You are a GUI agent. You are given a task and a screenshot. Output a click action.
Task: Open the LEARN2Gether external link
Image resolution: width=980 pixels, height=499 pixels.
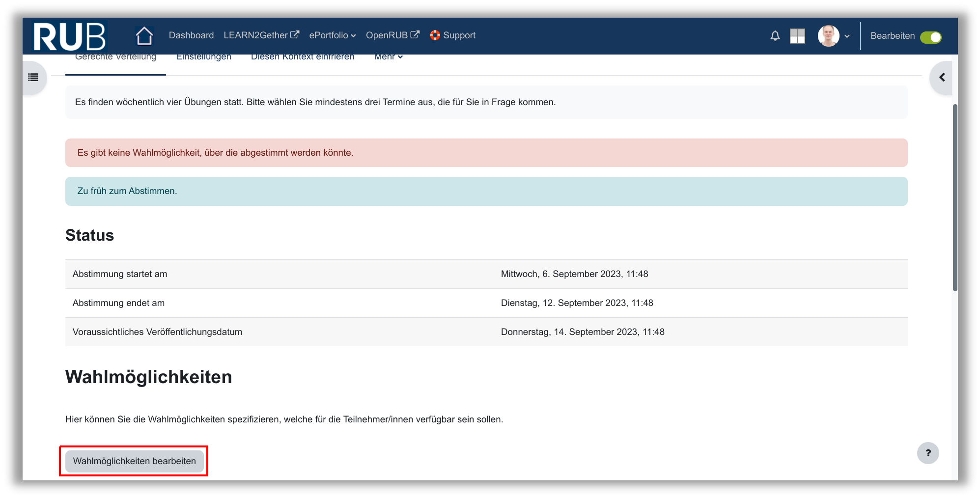(261, 35)
